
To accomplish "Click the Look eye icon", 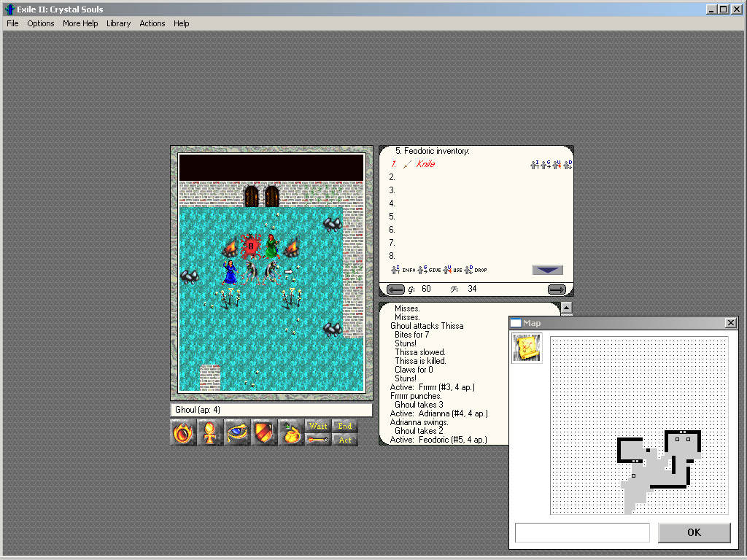I will [237, 433].
